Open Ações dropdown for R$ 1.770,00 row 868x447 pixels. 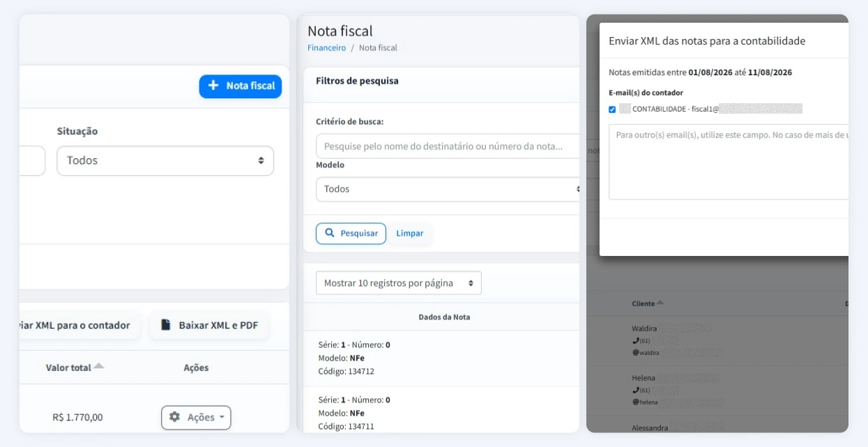[196, 417]
